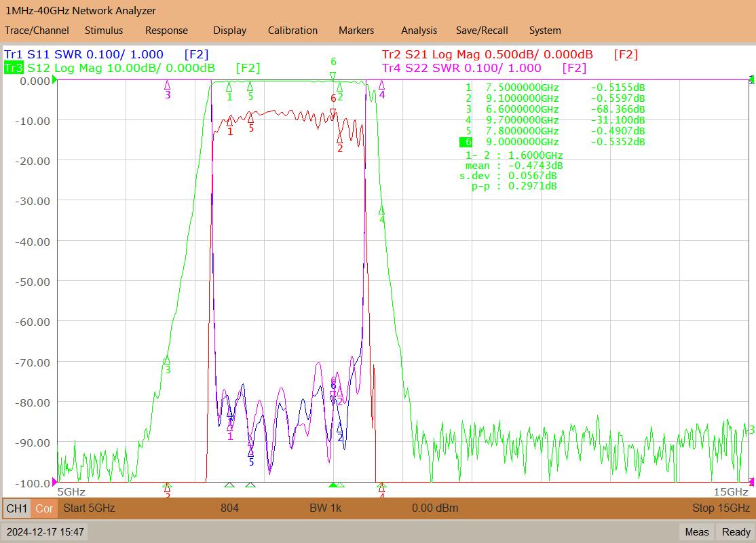The height and width of the screenshot is (543, 756).
Task: Open the Display menu
Action: pos(229,31)
